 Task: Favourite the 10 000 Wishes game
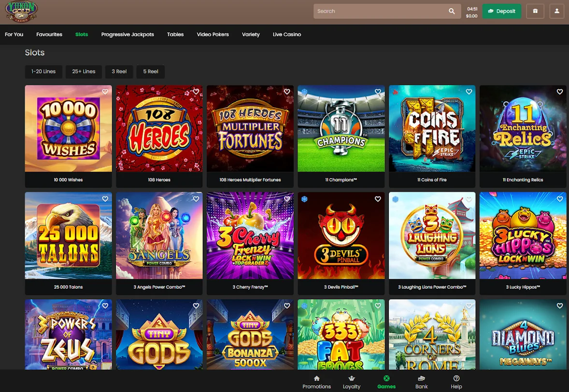pos(105,92)
